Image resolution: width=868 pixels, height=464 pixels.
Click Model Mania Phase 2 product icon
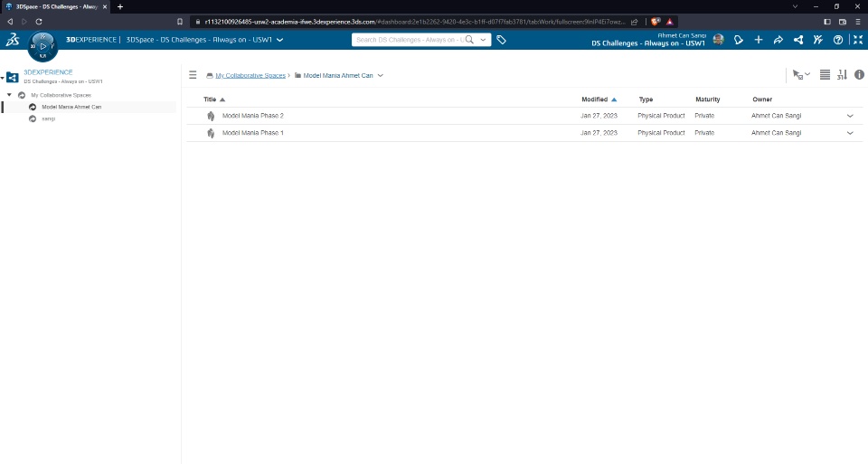coord(211,116)
